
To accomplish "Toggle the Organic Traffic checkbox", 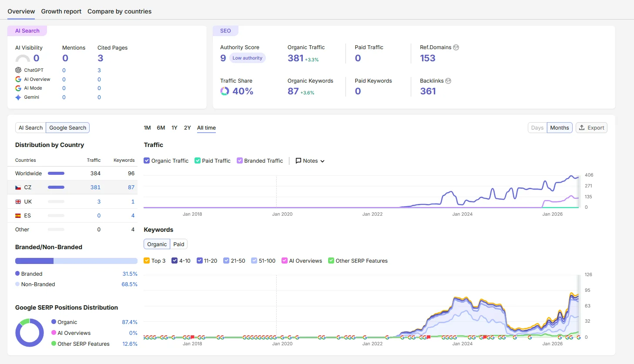I will (147, 160).
